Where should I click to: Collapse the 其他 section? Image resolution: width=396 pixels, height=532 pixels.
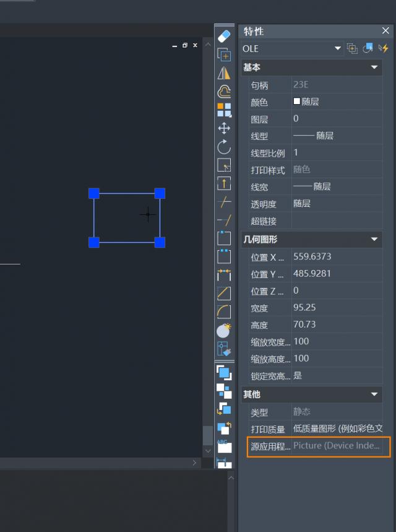374,395
